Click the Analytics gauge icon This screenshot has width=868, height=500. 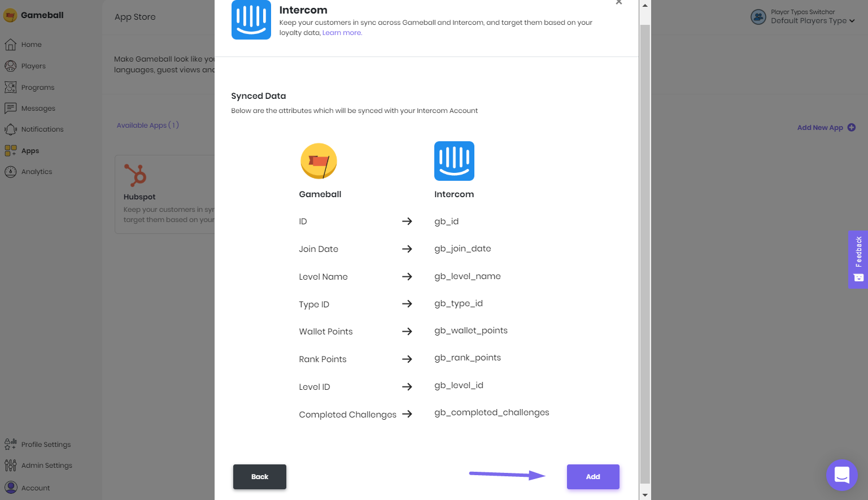[x=10, y=172]
